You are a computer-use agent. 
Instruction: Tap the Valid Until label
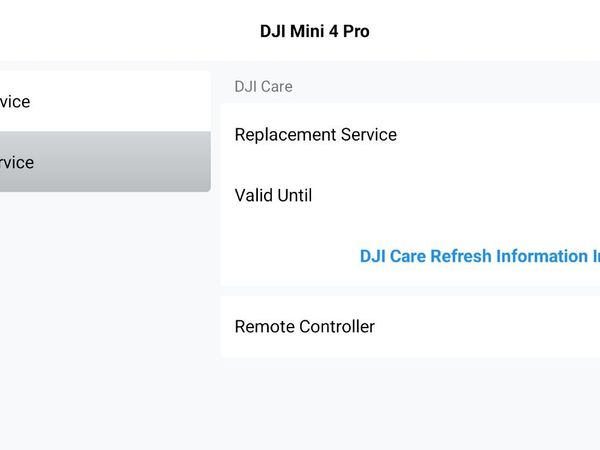[x=273, y=195]
